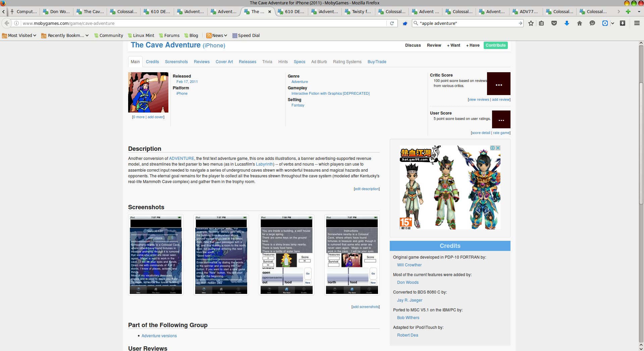Image resolution: width=644 pixels, height=351 pixels.
Task: Open the hamburger menu icon
Action: pyautogui.click(x=637, y=23)
